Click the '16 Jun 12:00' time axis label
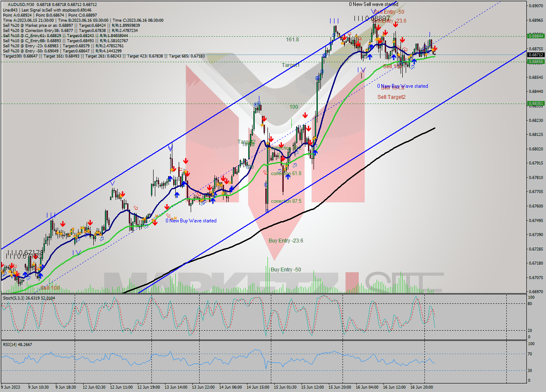546x392 pixels. click(394, 387)
